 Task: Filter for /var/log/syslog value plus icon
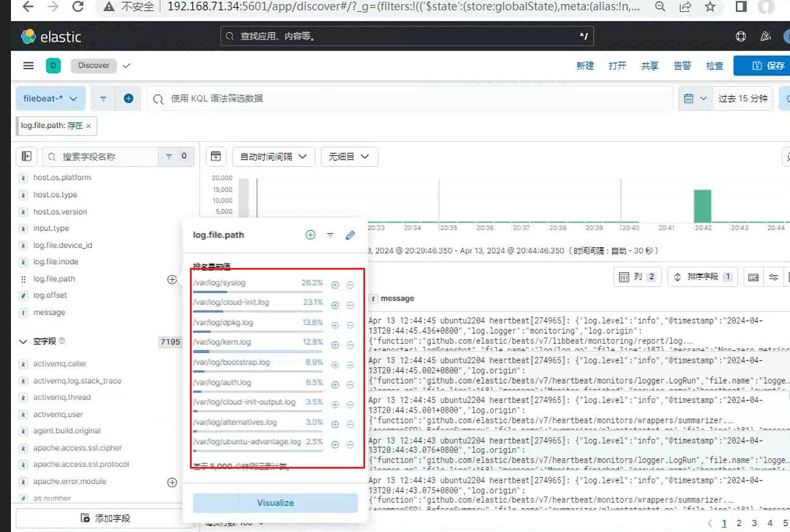[335, 284]
